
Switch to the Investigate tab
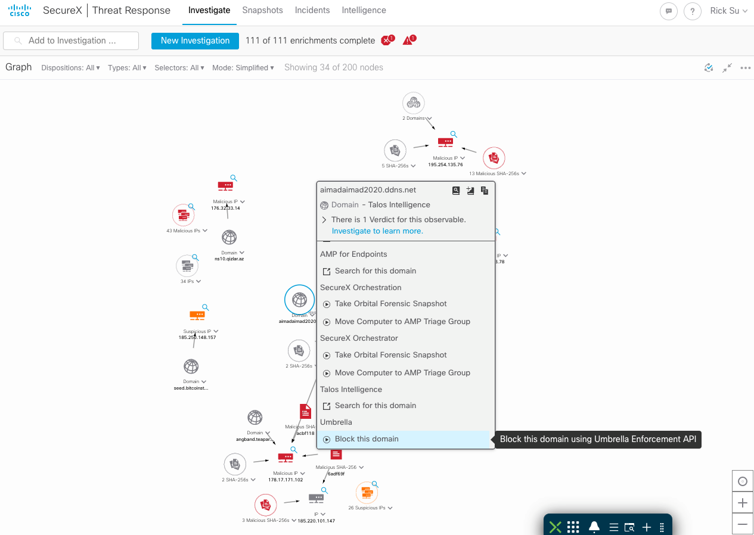pyautogui.click(x=209, y=10)
